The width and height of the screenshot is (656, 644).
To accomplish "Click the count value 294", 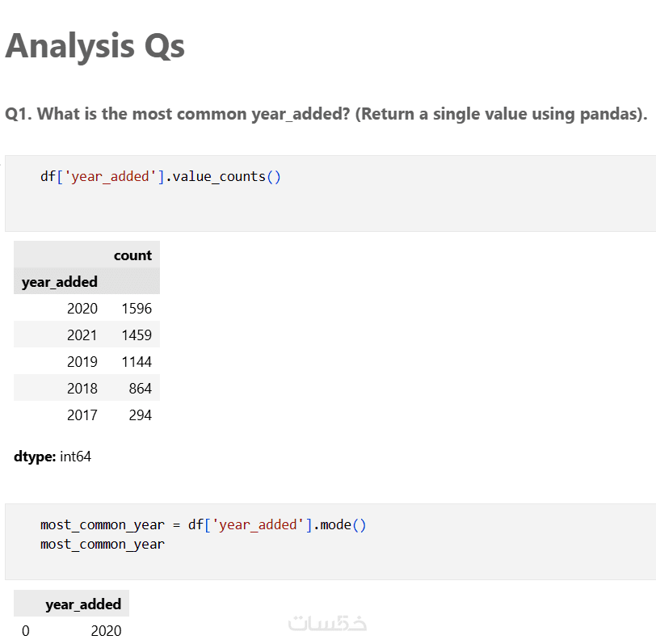I will point(140,415).
